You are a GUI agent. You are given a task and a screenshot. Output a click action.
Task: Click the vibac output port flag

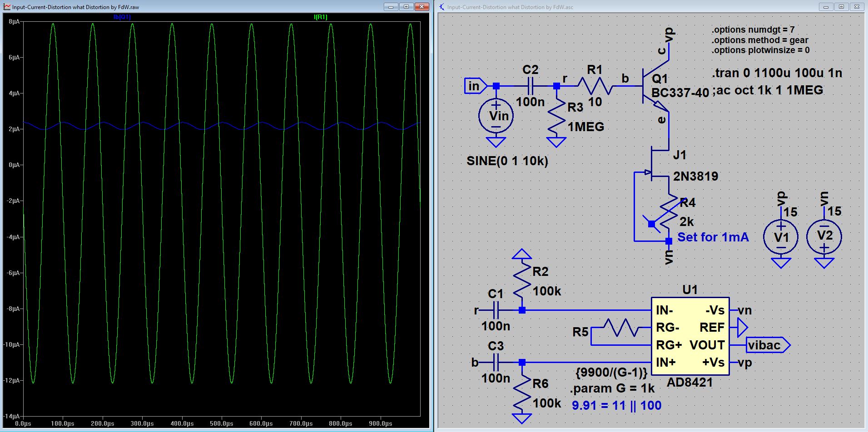[768, 345]
